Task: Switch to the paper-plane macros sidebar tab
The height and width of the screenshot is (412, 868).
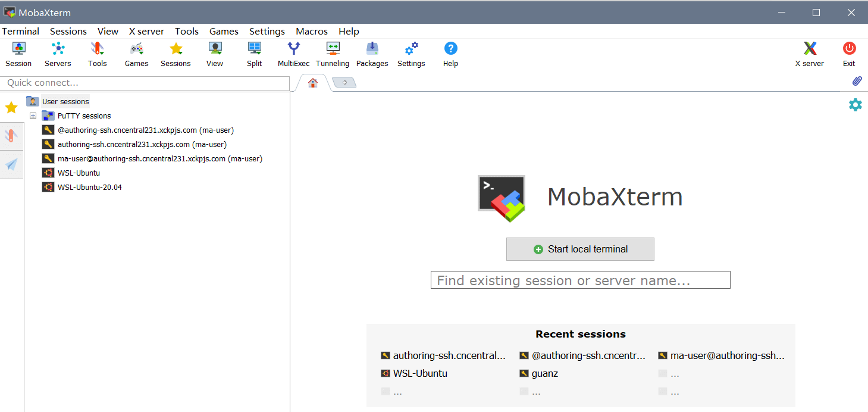Action: 11,164
